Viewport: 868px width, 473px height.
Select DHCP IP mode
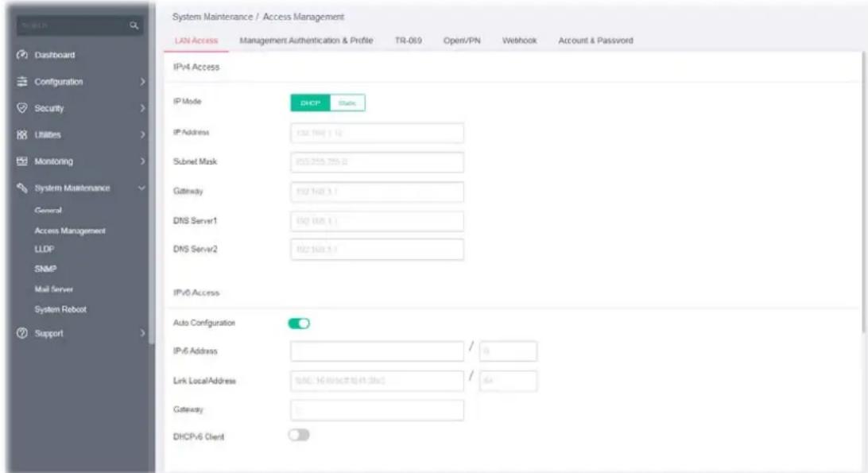310,103
